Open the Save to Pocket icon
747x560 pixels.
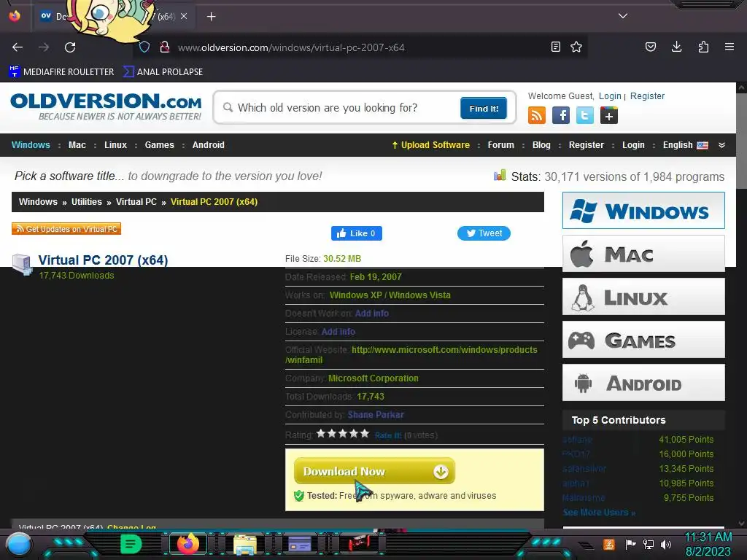(650, 47)
